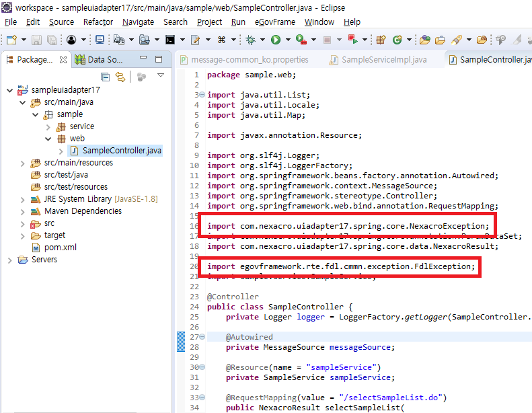The width and height of the screenshot is (532, 413).
Task: Open the Terminal toolbar icon
Action: click(171, 40)
